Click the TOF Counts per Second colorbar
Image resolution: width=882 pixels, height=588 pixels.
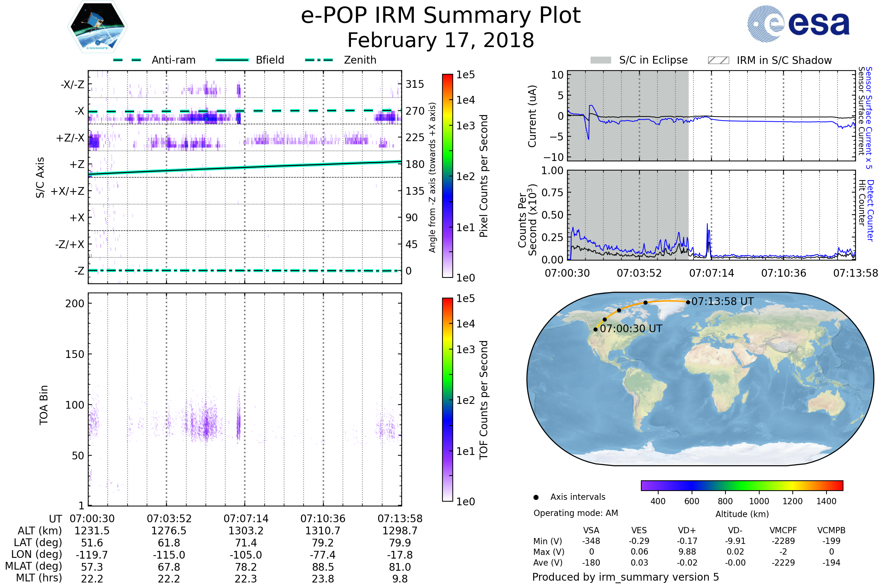[447, 399]
